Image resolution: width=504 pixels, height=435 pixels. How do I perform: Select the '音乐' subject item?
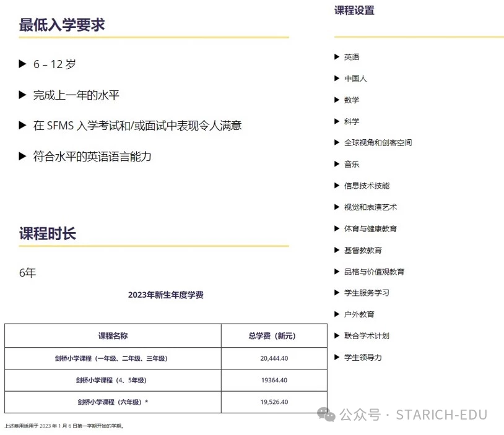point(352,164)
